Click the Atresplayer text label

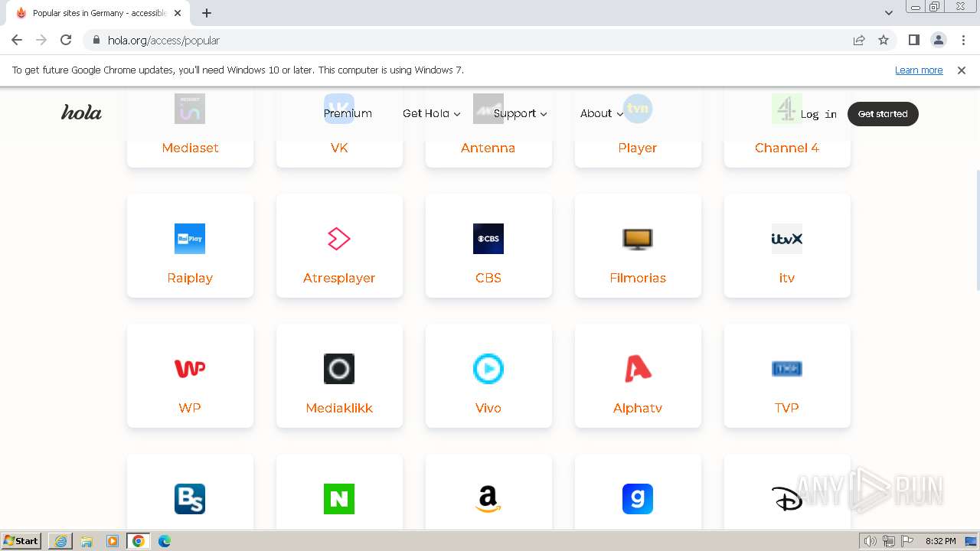coord(339,278)
